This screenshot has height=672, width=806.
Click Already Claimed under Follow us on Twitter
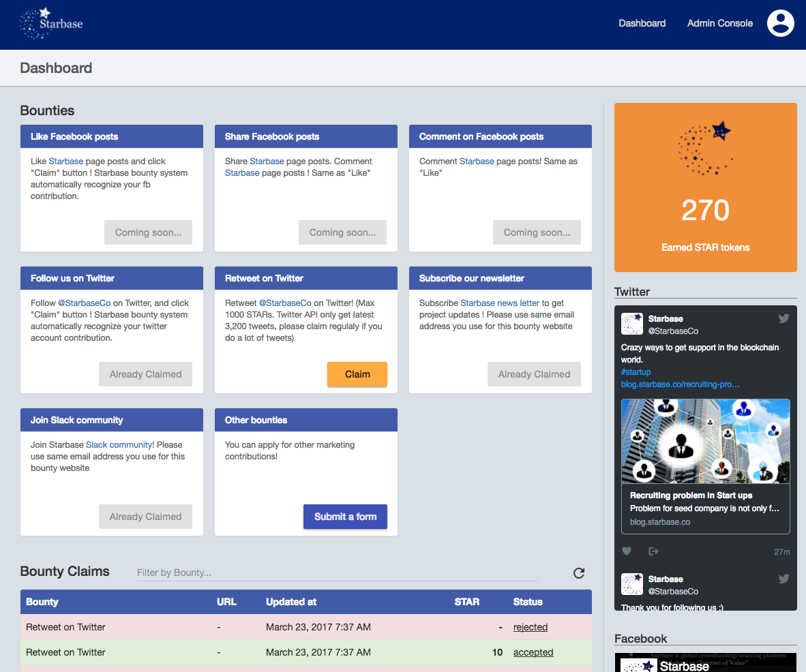tap(145, 374)
